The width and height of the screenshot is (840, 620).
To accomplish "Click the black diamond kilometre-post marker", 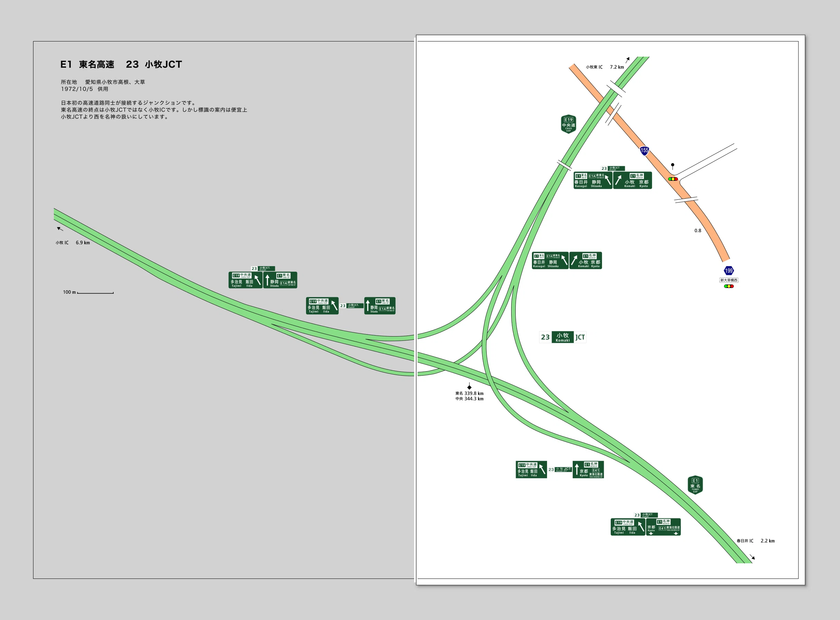I will pyautogui.click(x=469, y=386).
